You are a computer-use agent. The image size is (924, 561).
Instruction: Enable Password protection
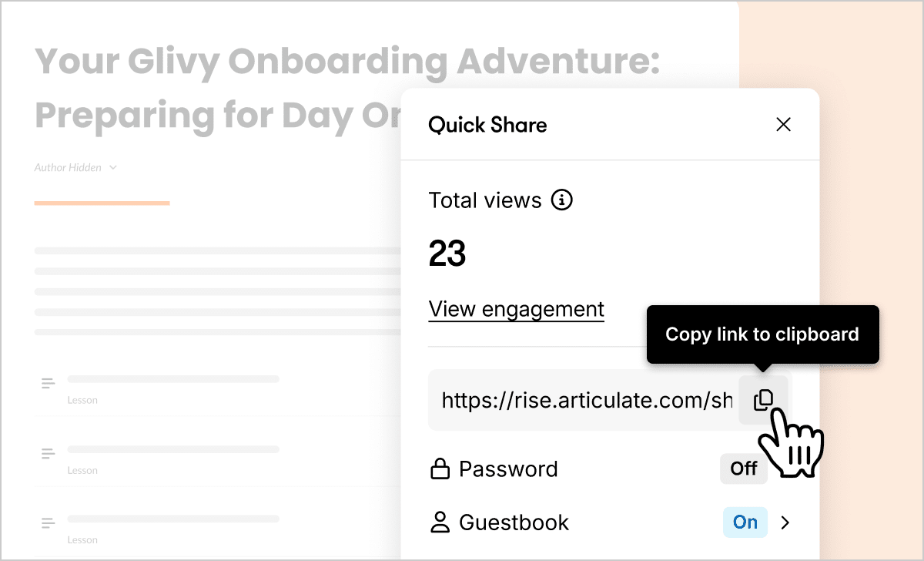(x=743, y=469)
